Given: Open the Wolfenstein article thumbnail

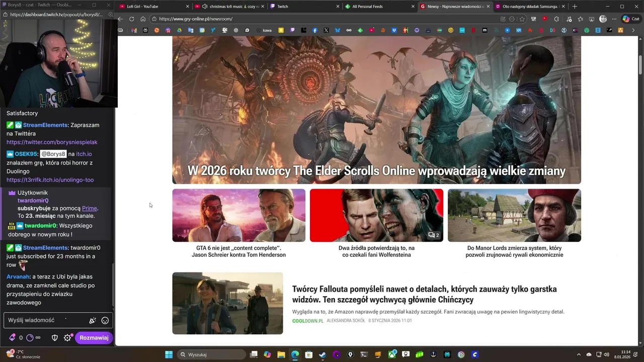Looking at the screenshot, I should [x=376, y=215].
